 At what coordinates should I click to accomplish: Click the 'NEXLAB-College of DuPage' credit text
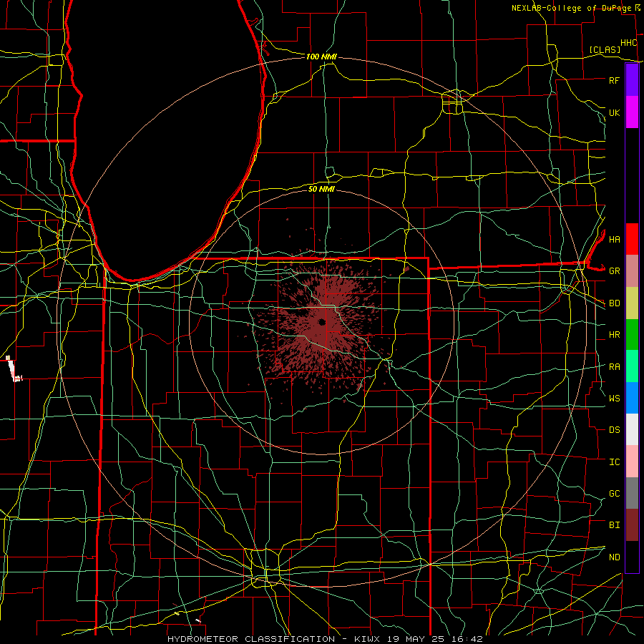571,8
